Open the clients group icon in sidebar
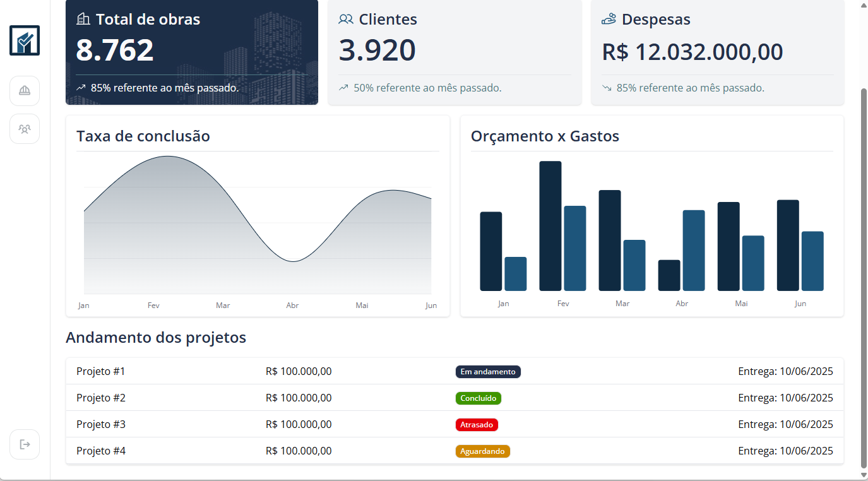Viewport: 868px width, 481px height. (25, 129)
